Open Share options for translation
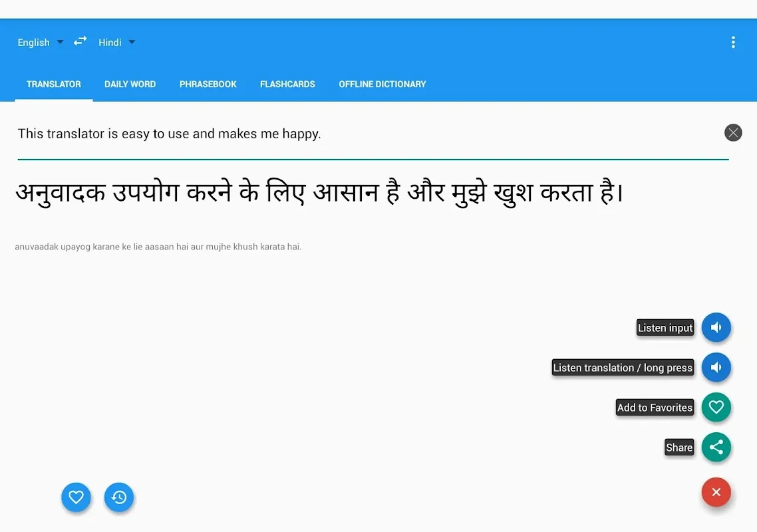Viewport: 757px width, 532px height. [716, 447]
